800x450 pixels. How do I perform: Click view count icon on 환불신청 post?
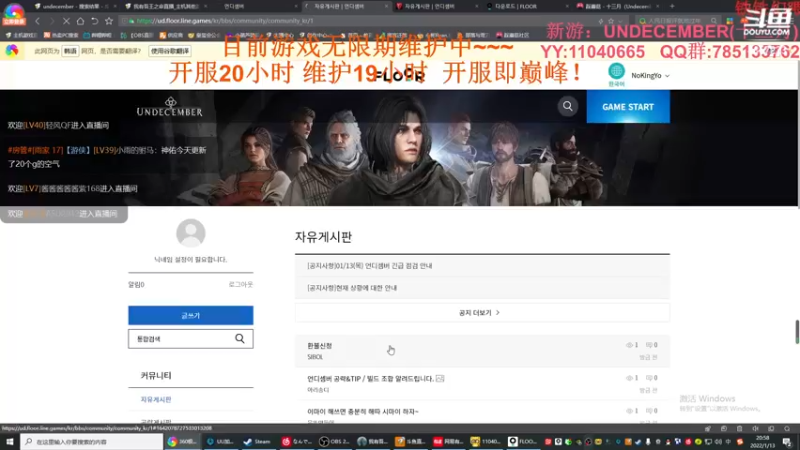(629, 345)
